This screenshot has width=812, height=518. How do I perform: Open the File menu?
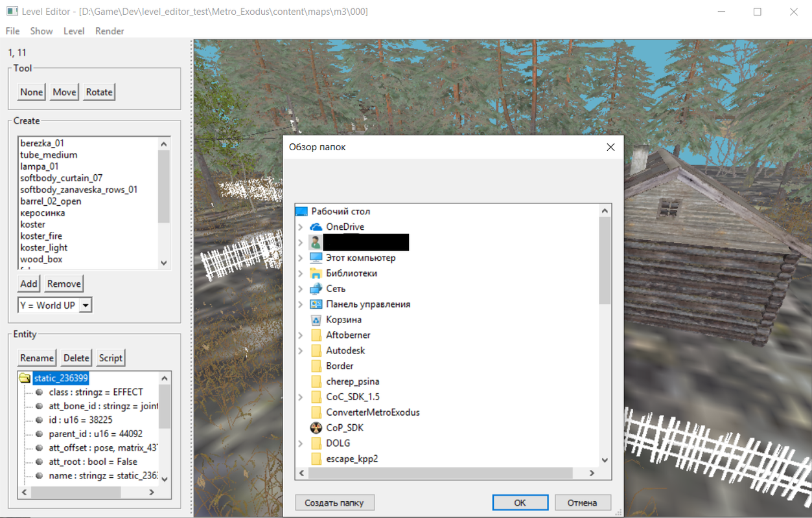[12, 31]
